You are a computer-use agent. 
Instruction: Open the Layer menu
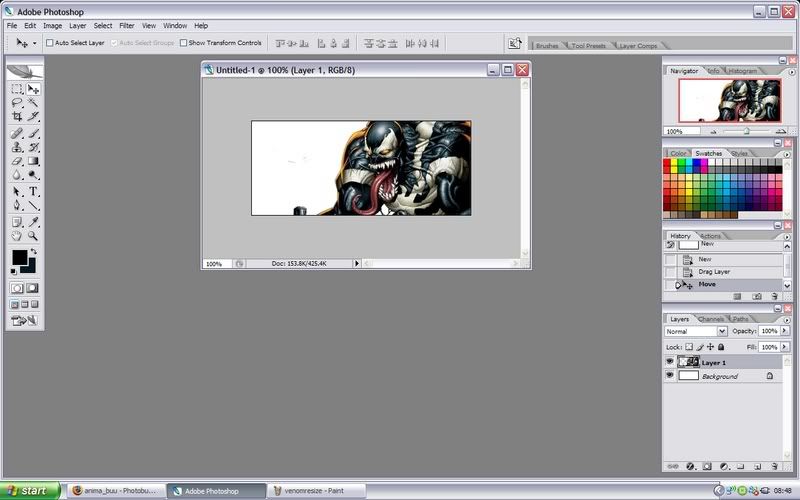pos(78,26)
